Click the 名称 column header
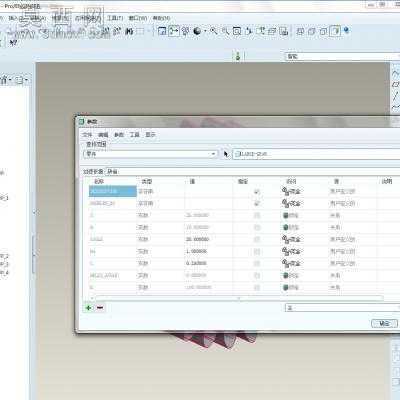The width and height of the screenshot is (400, 400). tap(99, 181)
